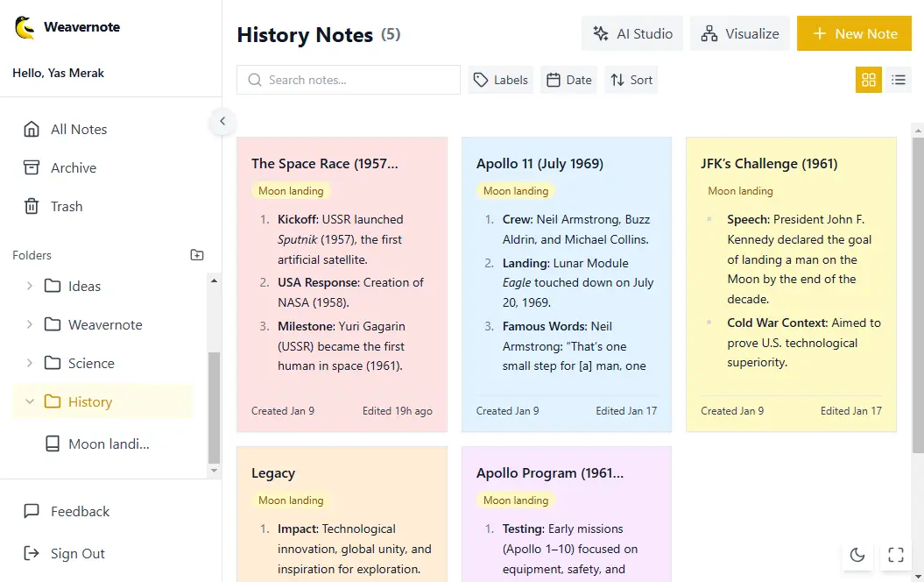The height and width of the screenshot is (582, 924).
Task: Go to All Notes
Action: tap(78, 130)
